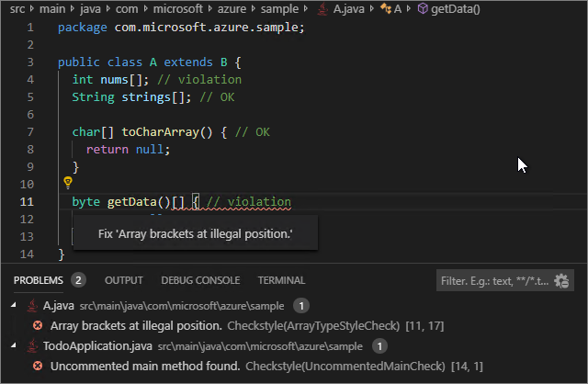Click the error icon beside Array brackets problem
The height and width of the screenshot is (384, 588).
tap(38, 325)
